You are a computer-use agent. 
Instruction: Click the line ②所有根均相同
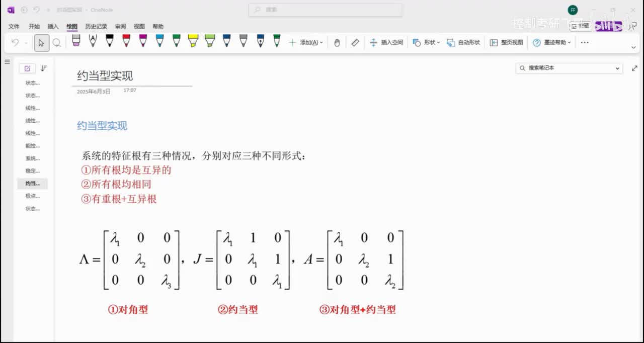(116, 184)
